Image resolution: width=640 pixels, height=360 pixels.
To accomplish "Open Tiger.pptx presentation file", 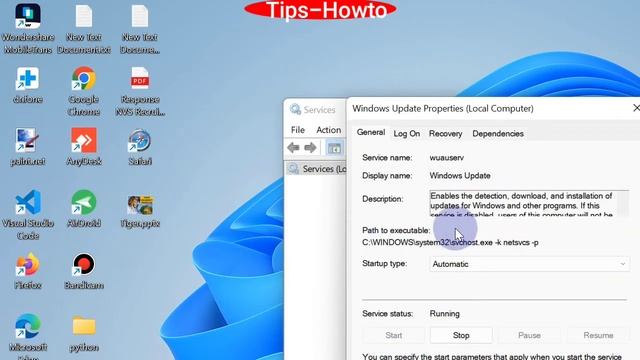I will 140,211.
